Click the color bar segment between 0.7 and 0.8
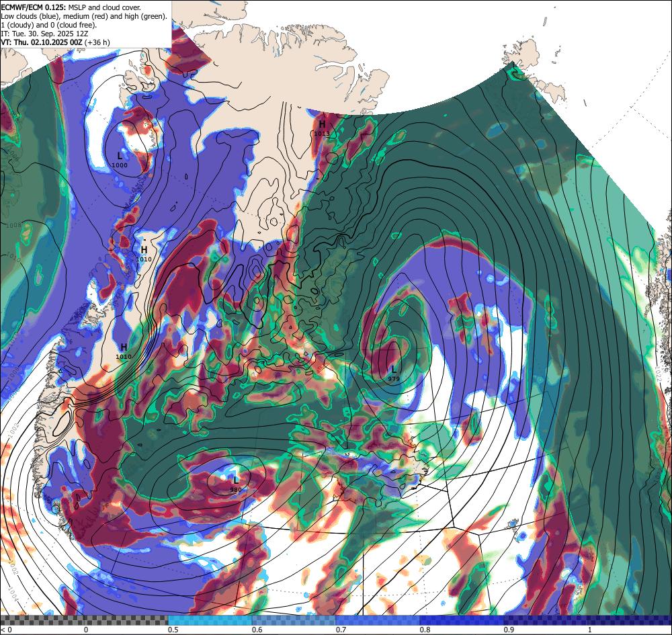Screen dimensions: 672x635 (x=378, y=620)
